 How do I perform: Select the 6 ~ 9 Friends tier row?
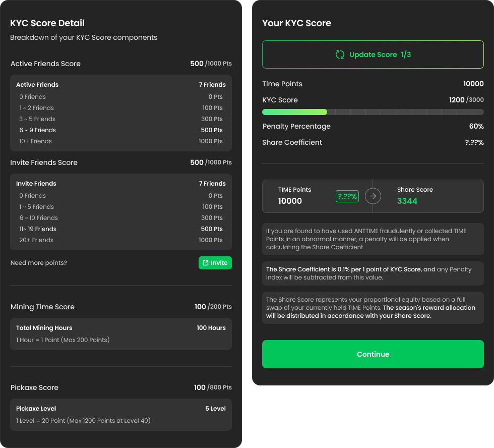coord(121,130)
